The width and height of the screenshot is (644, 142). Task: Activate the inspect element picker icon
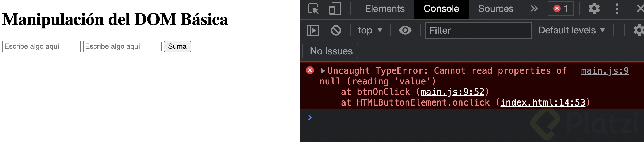(x=313, y=9)
